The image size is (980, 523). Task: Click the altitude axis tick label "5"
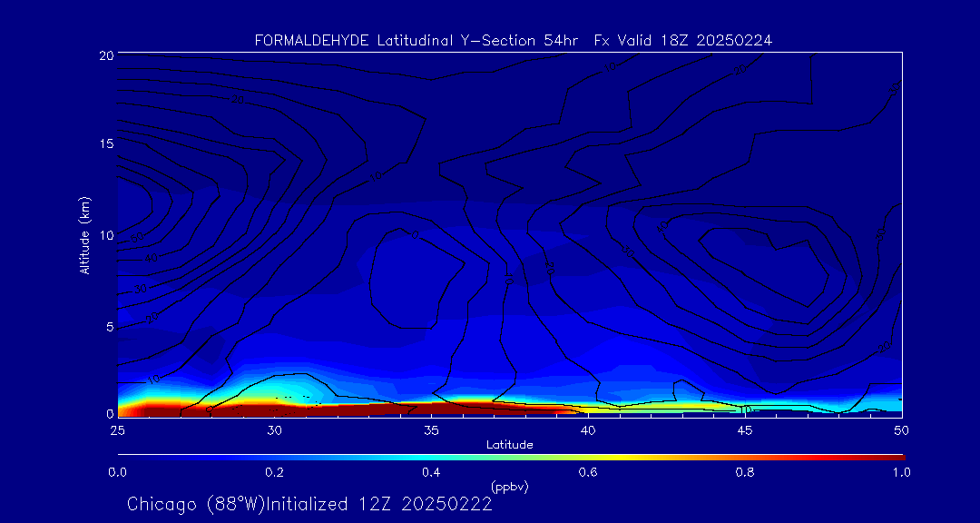point(109,327)
